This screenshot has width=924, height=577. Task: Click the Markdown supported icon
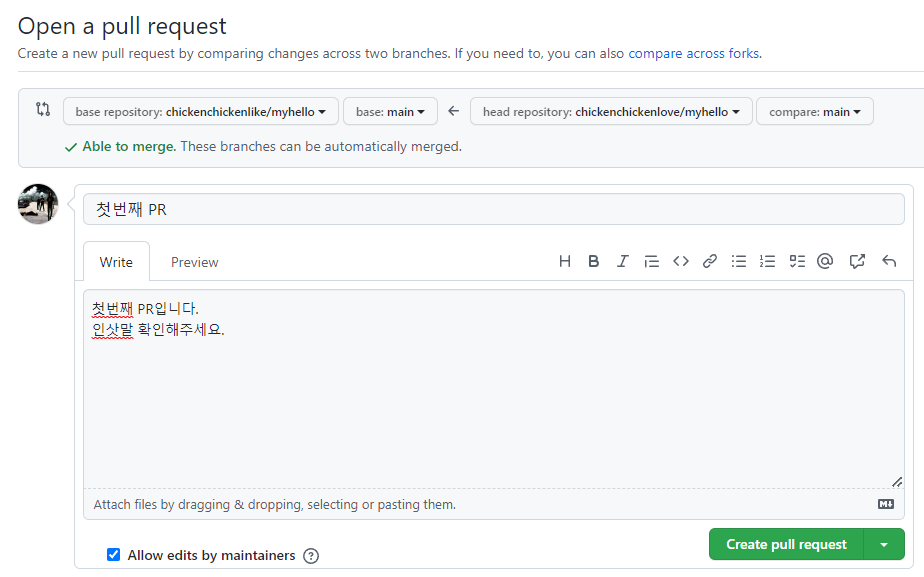coord(886,504)
